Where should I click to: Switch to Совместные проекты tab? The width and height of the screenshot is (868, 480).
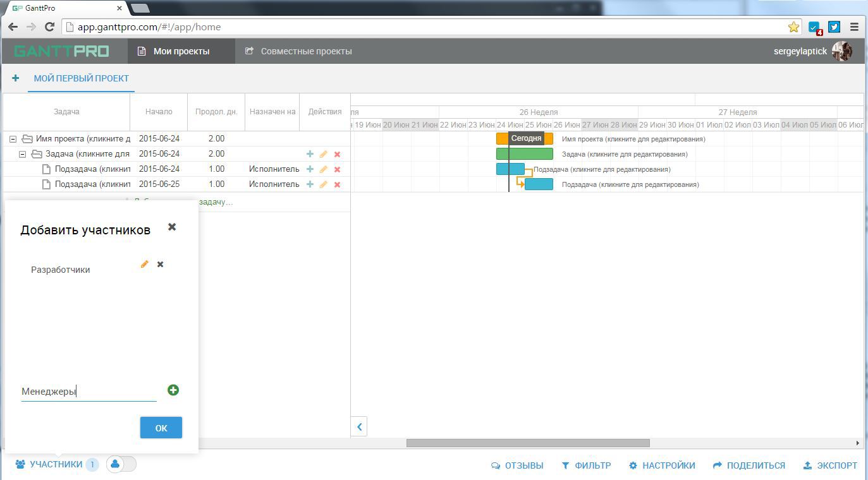(298, 51)
